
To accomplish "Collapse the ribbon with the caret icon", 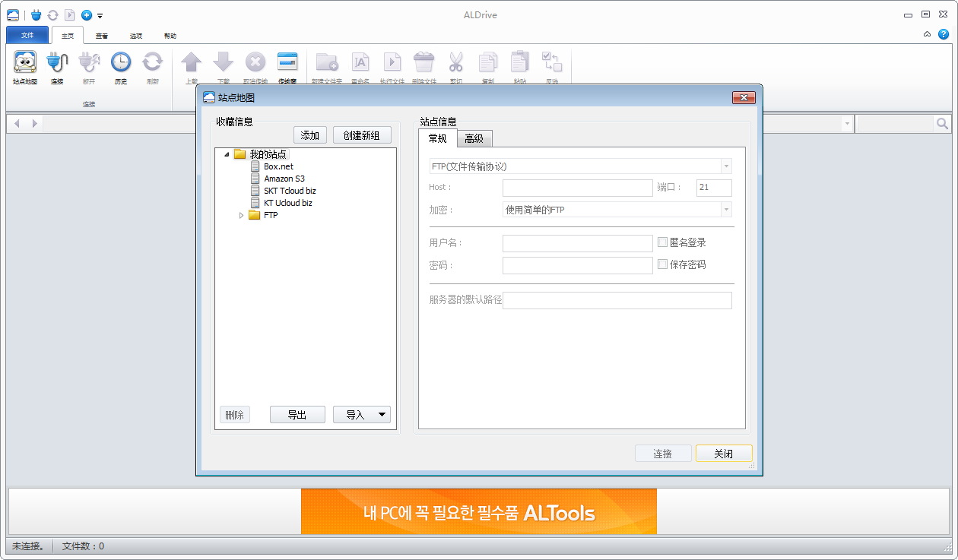I will (x=927, y=34).
